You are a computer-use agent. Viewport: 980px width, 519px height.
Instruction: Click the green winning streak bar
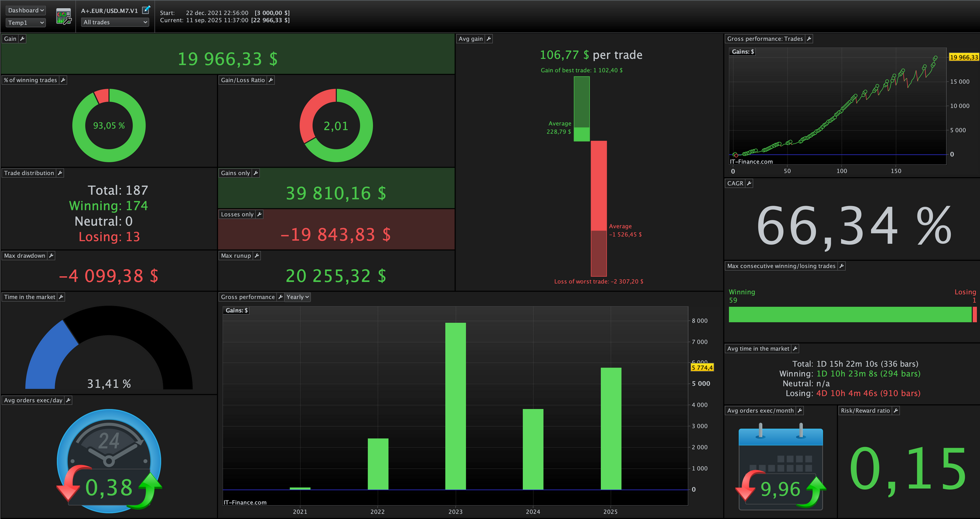point(850,315)
